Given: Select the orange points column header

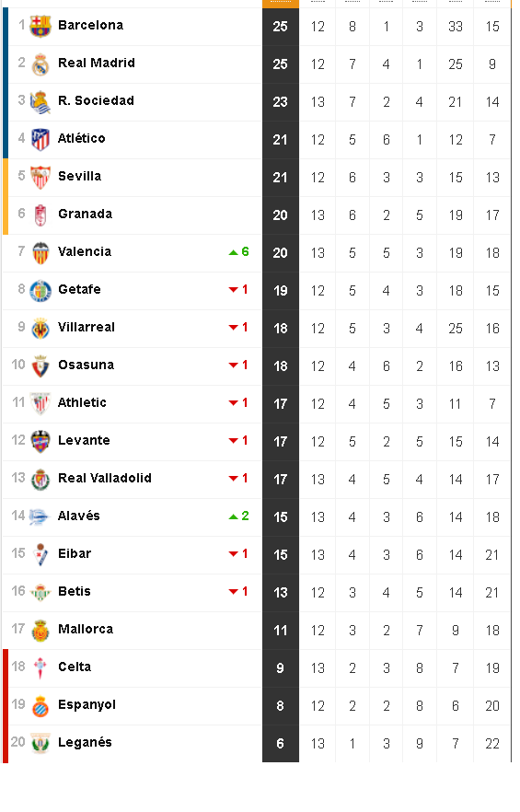Looking at the screenshot, I should pos(281,4).
